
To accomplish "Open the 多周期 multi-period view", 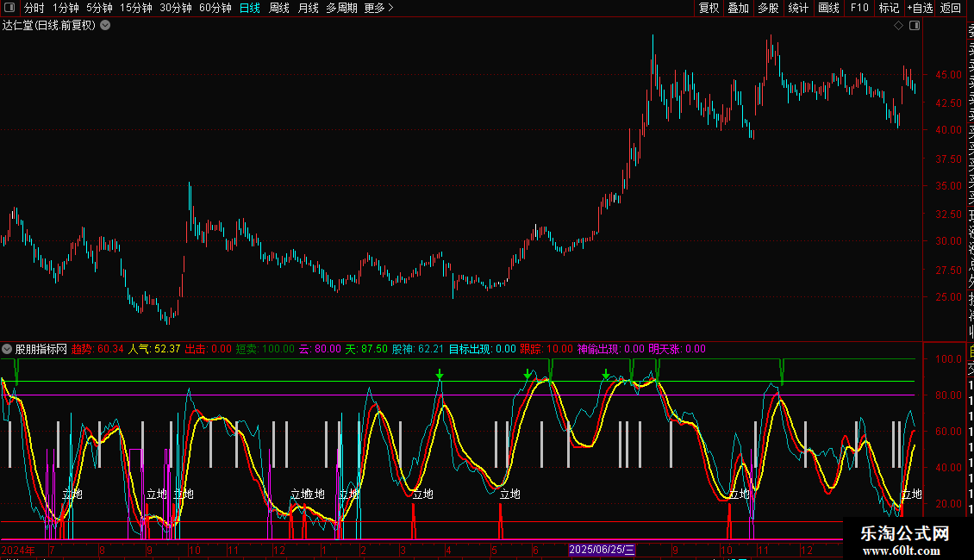I will [340, 8].
